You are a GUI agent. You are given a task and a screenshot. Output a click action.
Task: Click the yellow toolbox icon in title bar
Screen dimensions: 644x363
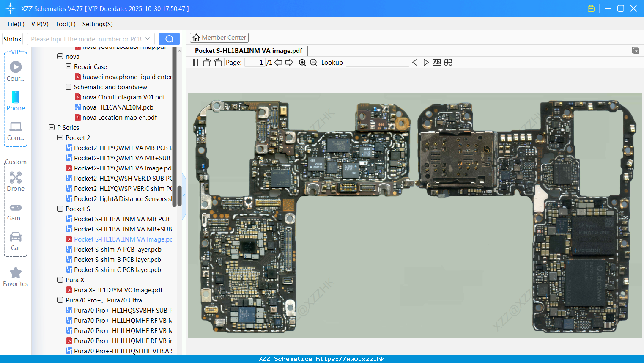click(x=591, y=8)
